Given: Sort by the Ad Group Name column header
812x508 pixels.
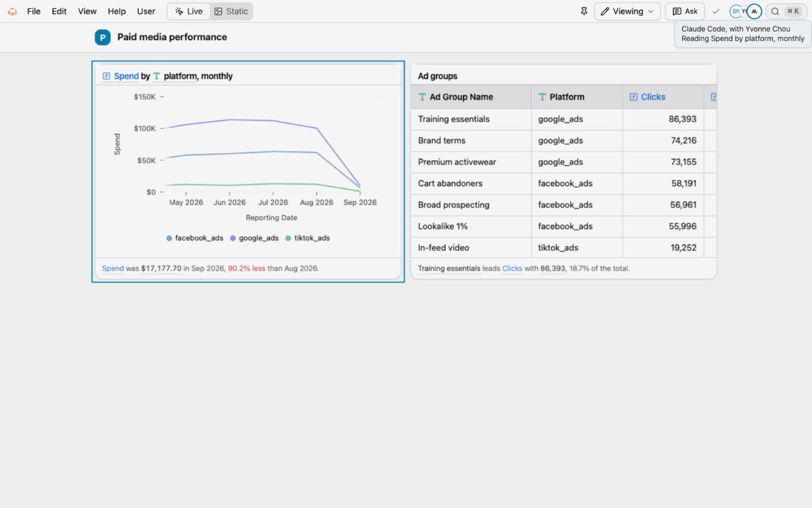Looking at the screenshot, I should (471, 97).
